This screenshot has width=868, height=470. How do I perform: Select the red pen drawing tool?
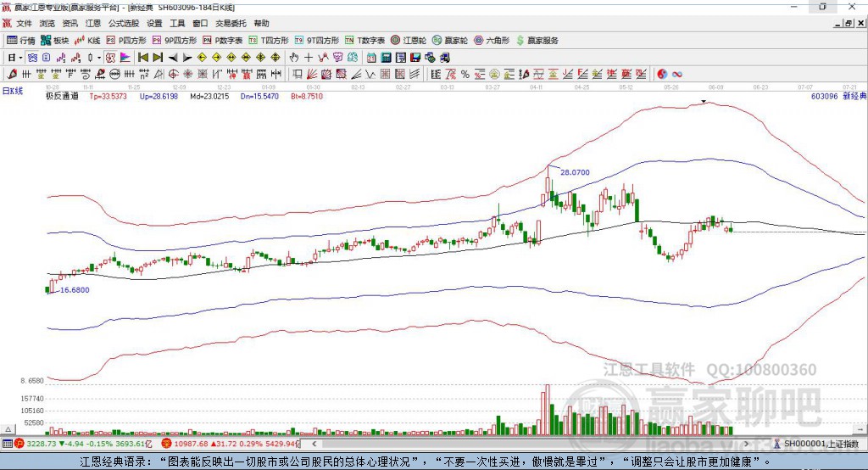[12, 75]
